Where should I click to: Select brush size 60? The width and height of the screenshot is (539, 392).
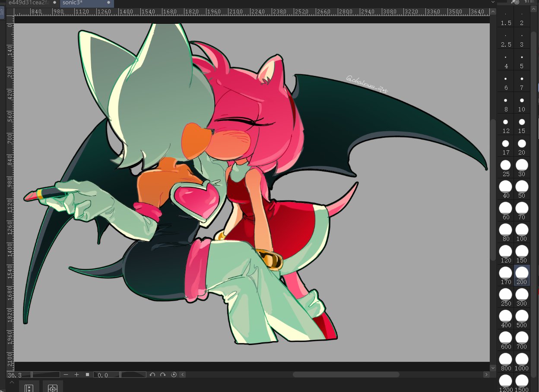tap(506, 211)
